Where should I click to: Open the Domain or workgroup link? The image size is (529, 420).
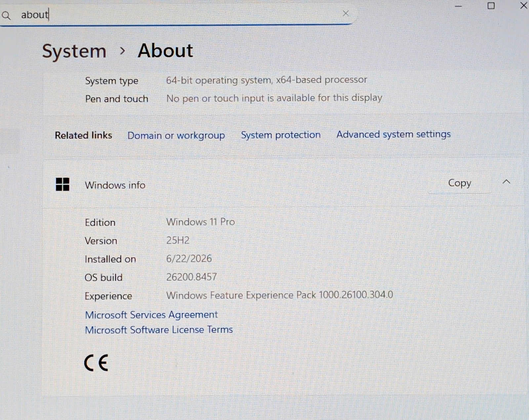[x=176, y=136]
